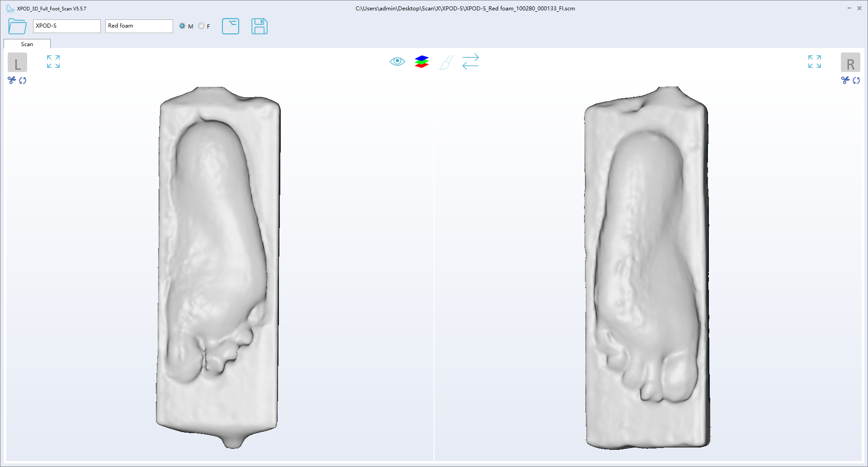Click the XPOD-S name input field
Screen dimensions: 868x467
pyautogui.click(x=66, y=26)
